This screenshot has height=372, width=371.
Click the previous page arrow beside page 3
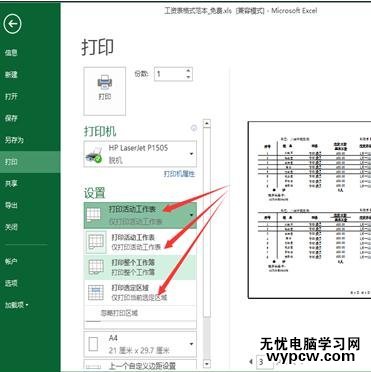click(x=251, y=361)
